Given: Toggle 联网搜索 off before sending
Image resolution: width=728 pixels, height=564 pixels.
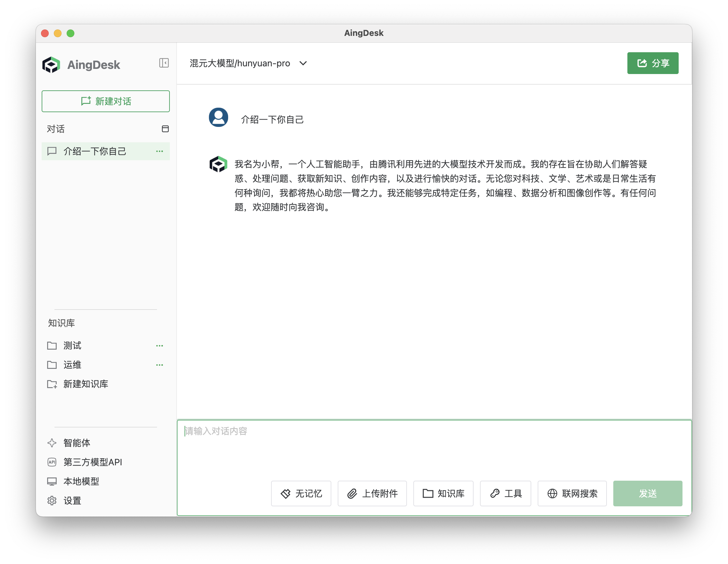Looking at the screenshot, I should tap(572, 494).
